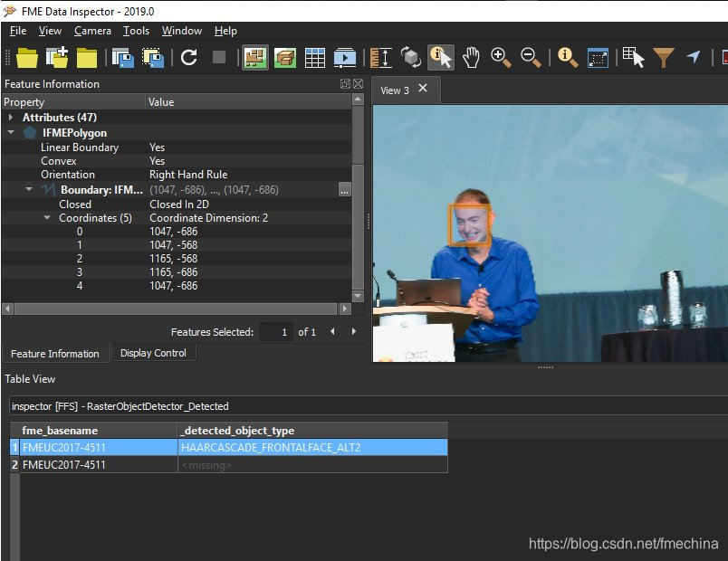Click the blue location arrow icon
This screenshot has height=561, width=728.
(694, 58)
